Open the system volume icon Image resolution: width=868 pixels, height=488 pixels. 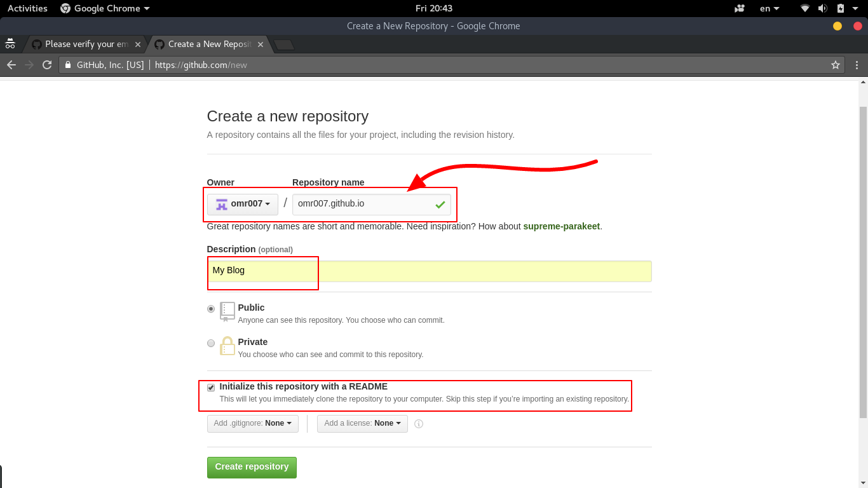coord(822,8)
